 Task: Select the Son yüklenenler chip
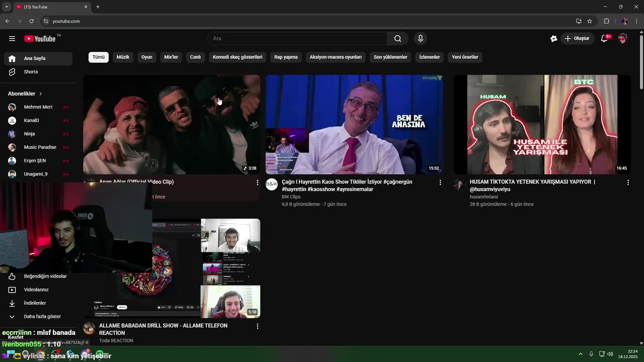[x=390, y=57]
